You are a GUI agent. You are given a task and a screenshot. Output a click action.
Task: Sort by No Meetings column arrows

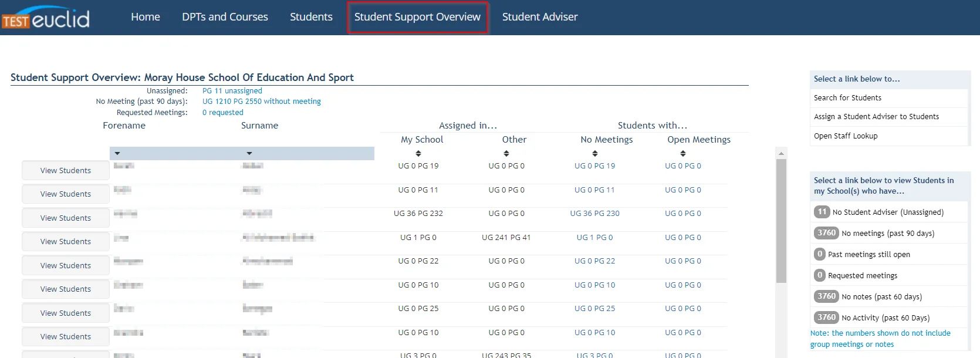[x=595, y=154]
